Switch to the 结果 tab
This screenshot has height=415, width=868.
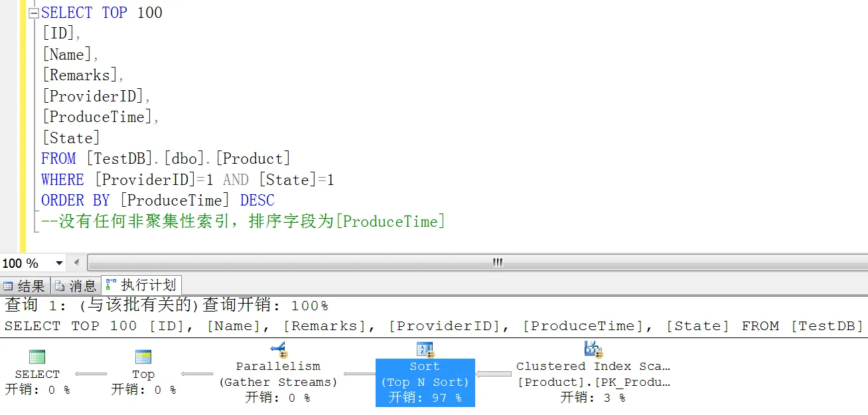25,286
